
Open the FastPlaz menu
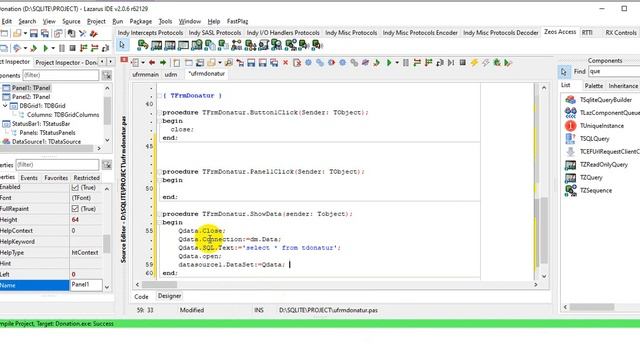(x=238, y=21)
